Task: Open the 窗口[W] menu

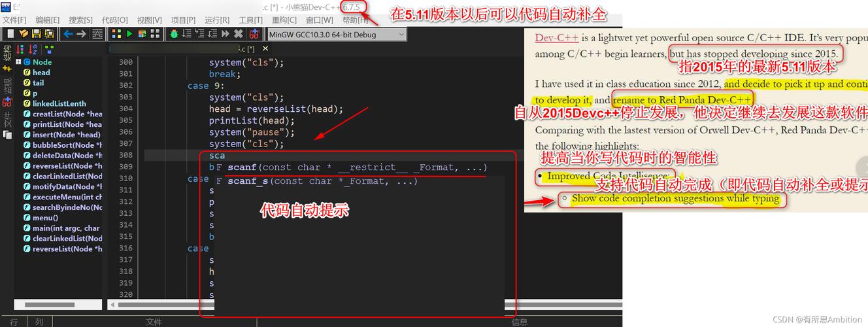Action: (319, 20)
